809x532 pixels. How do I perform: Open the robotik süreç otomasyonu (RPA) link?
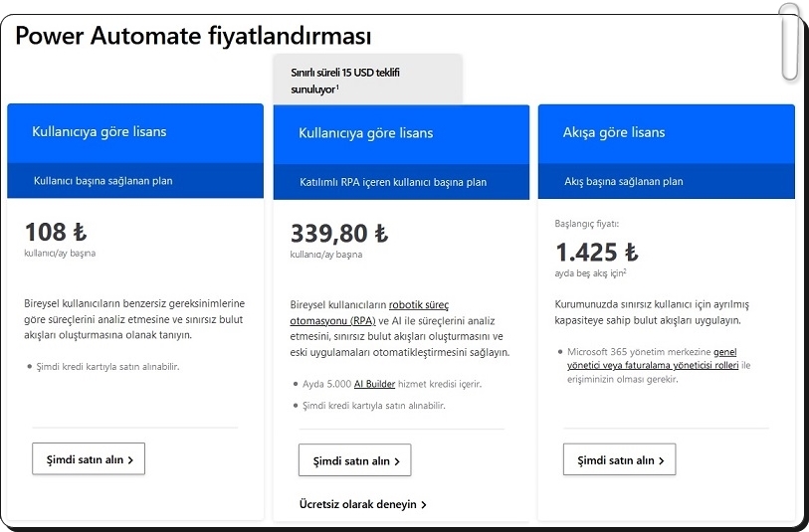[x=369, y=313]
